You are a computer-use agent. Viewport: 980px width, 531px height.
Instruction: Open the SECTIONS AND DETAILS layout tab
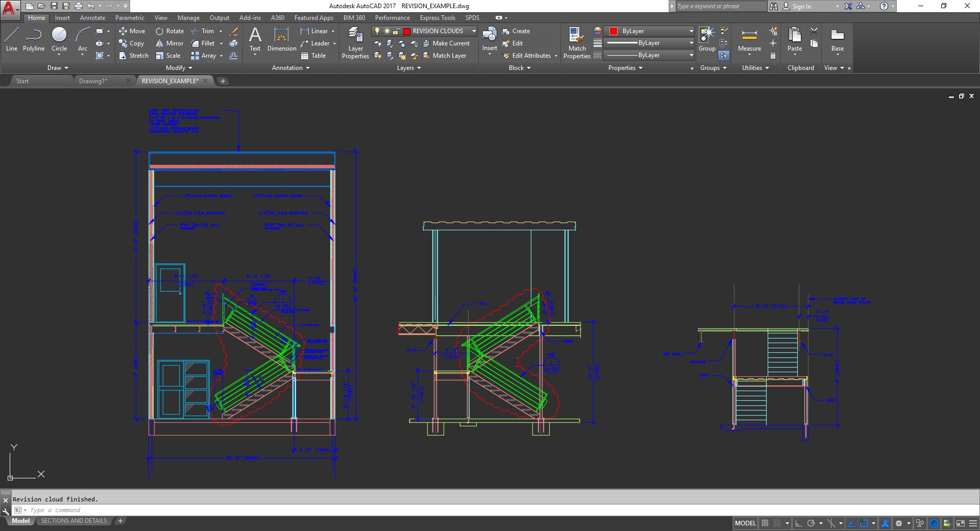tap(74, 521)
